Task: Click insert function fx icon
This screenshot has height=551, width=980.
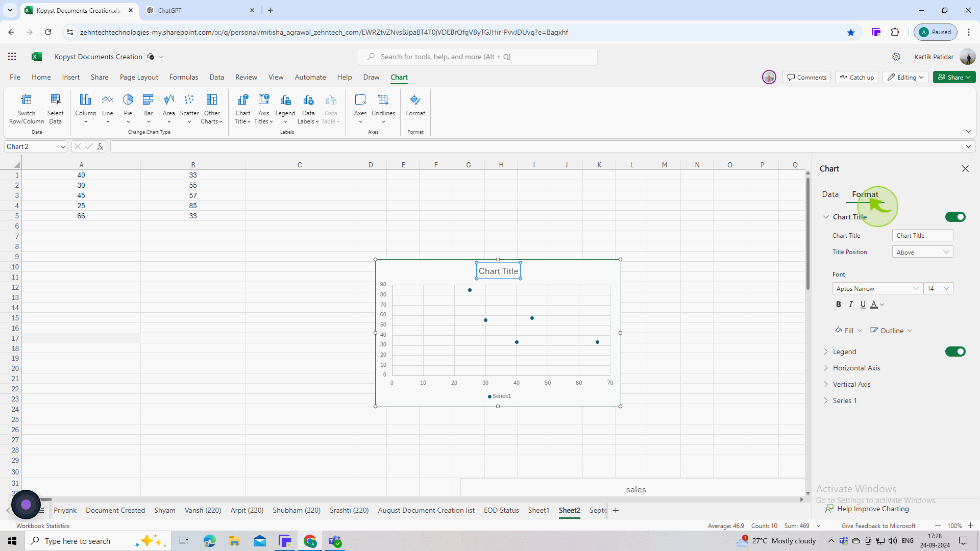Action: click(100, 146)
